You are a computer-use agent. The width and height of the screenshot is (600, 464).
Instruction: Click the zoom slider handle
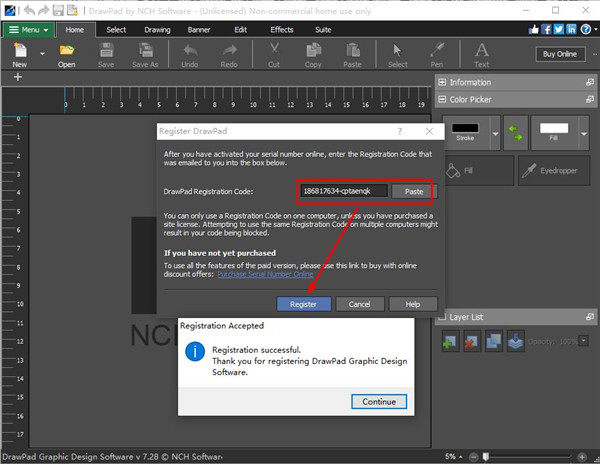tap(486, 456)
